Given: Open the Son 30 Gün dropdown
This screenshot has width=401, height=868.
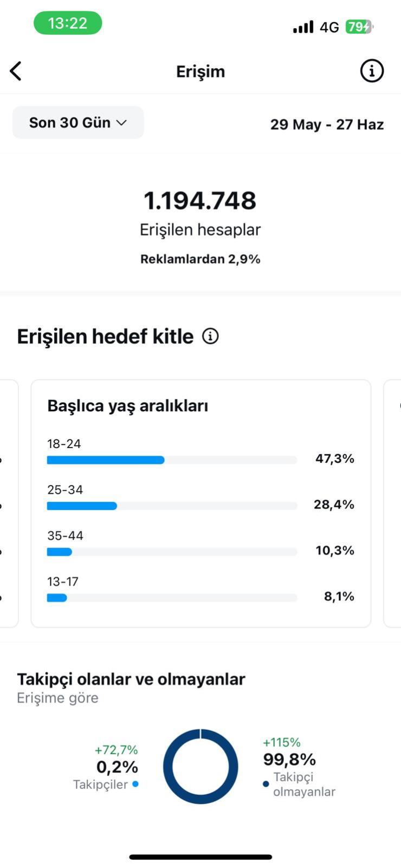Looking at the screenshot, I should point(78,122).
